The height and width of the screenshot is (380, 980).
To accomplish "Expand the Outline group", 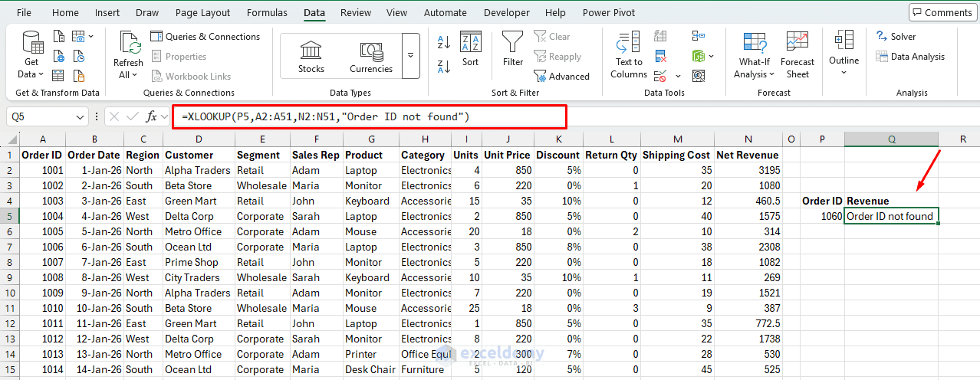I will (x=844, y=54).
